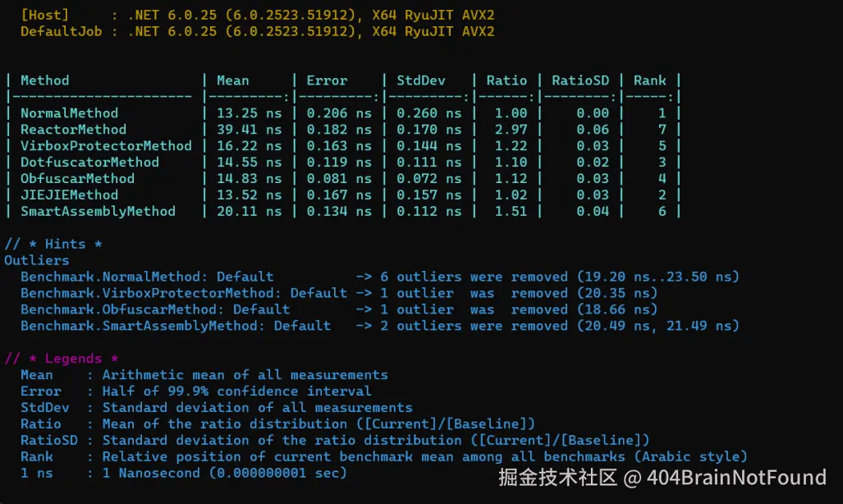This screenshot has height=504, width=843.
Task: Click the RatioSD column header
Action: [x=580, y=80]
